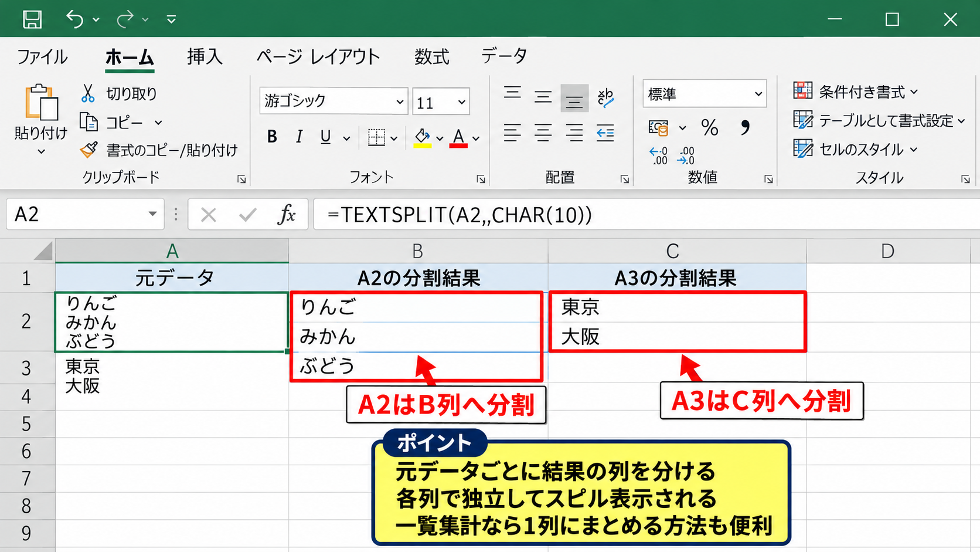Open the 標準 number format dropdown
This screenshot has height=552, width=980.
coord(758,94)
